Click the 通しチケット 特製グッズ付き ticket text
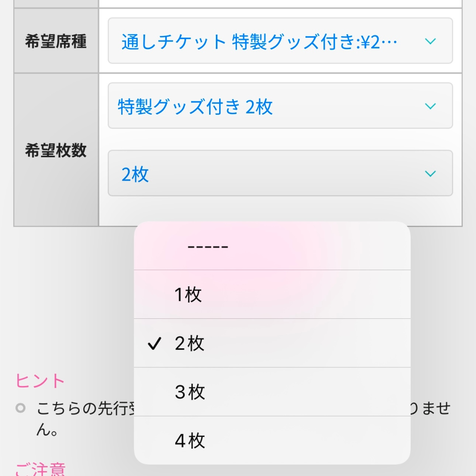Screen dimensions: 476x476 point(257,41)
